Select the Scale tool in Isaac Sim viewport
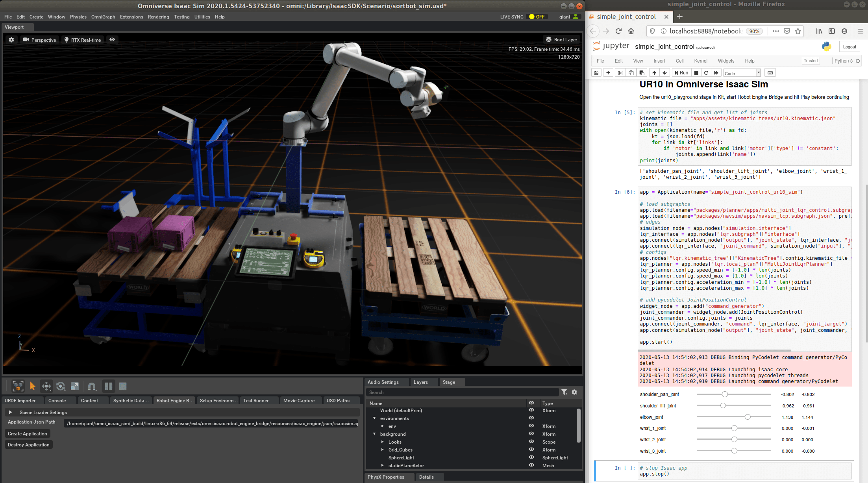This screenshot has width=868, height=483. click(74, 386)
